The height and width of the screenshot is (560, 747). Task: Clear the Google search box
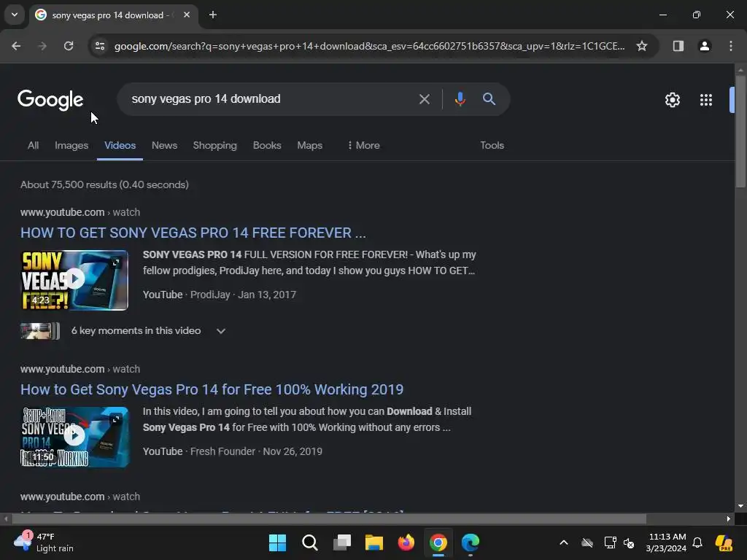(x=424, y=99)
